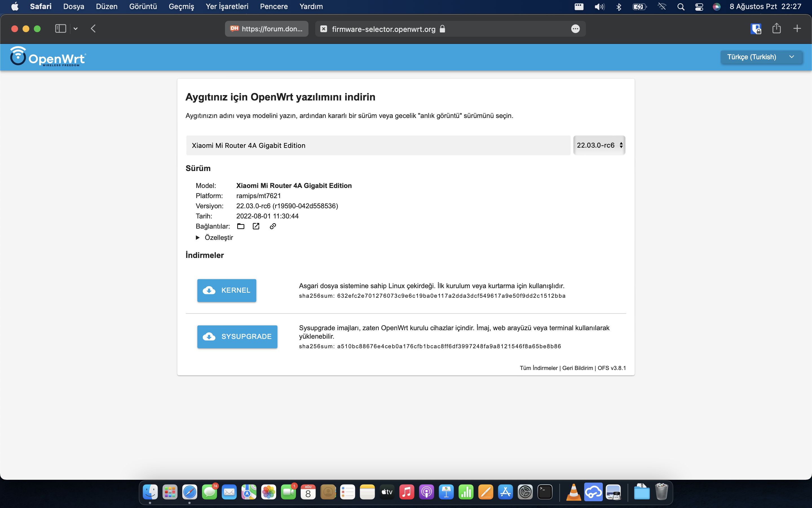Open Terminal from the Dock
This screenshot has width=812, height=508.
tap(545, 492)
